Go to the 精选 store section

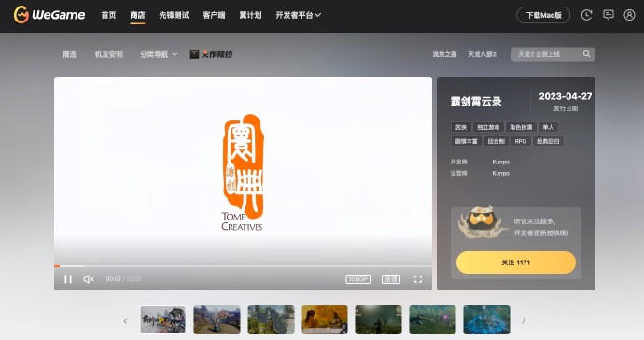(69, 54)
